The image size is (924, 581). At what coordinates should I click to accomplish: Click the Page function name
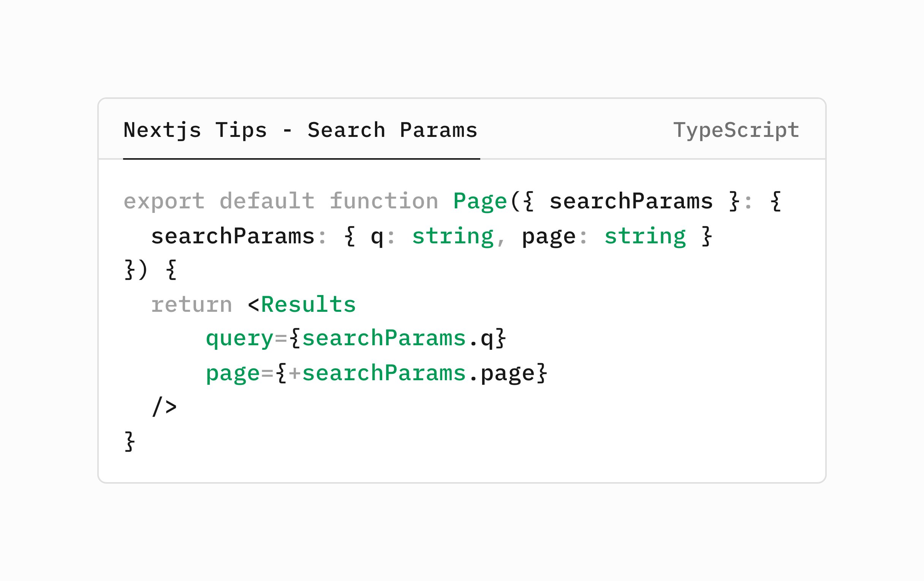[x=480, y=201]
